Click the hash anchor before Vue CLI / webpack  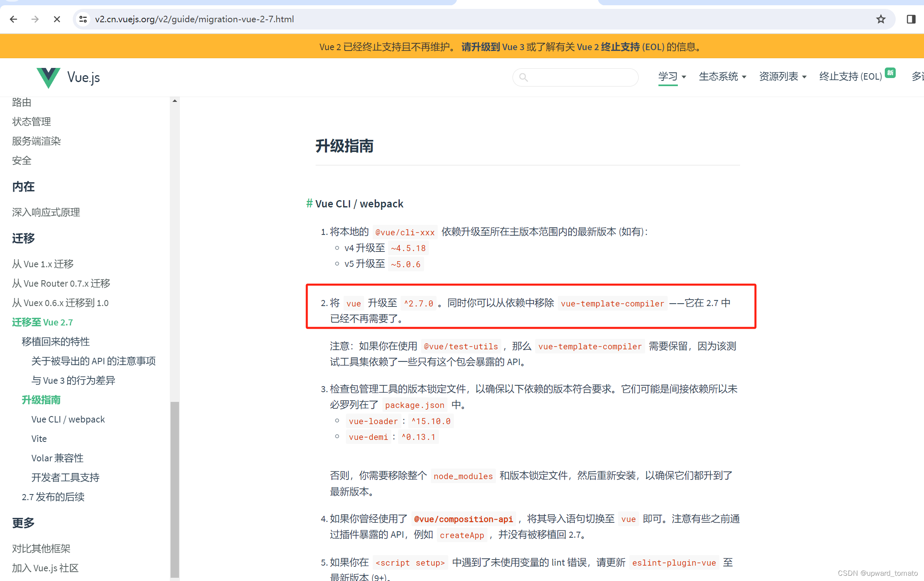pos(309,203)
